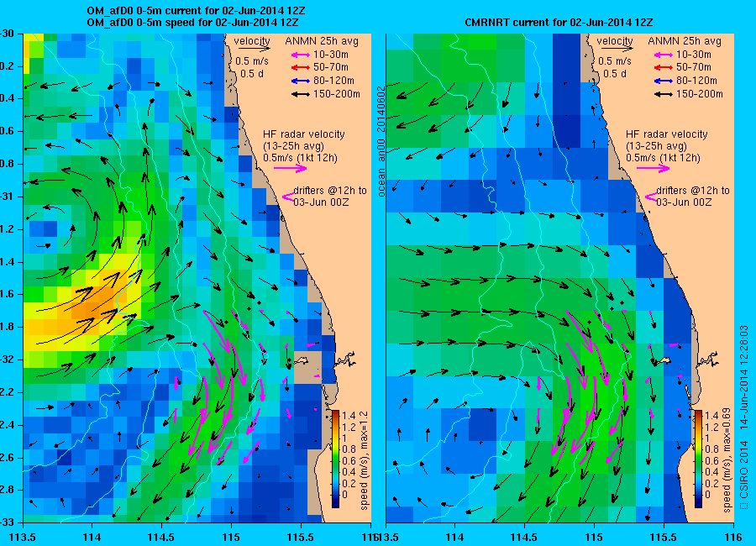Image resolution: width=756 pixels, height=546 pixels.
Task: Click 'speed (m/s), max=1.2' colorbar label
Action: [x=364, y=460]
